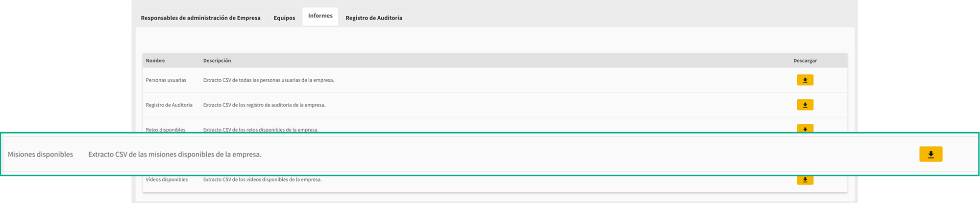Click the misiones disponibles CSV description text
The width and height of the screenshot is (980, 203).
[174, 154]
